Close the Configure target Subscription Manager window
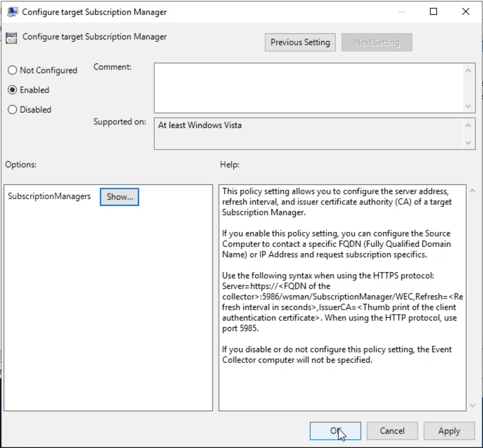The image size is (483, 448). pyautogui.click(x=466, y=12)
